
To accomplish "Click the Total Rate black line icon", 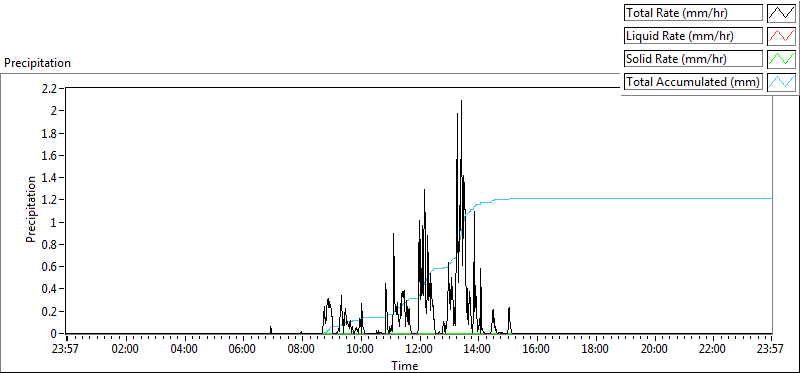I will (x=781, y=13).
